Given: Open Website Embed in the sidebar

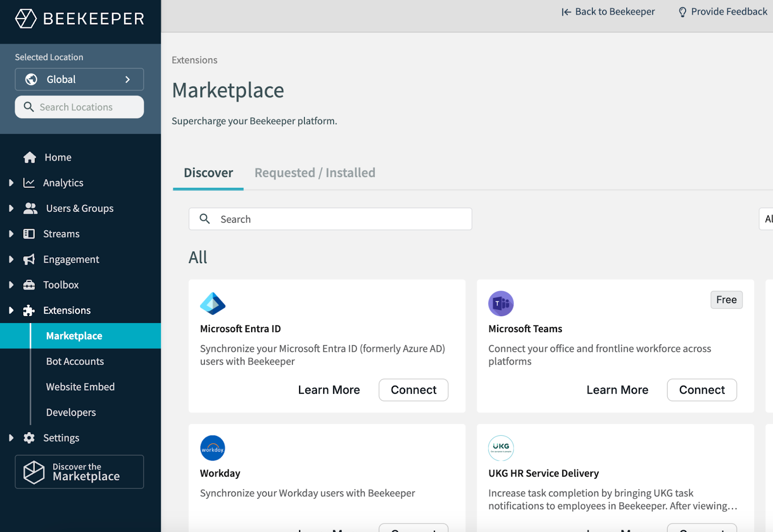Looking at the screenshot, I should pyautogui.click(x=80, y=387).
